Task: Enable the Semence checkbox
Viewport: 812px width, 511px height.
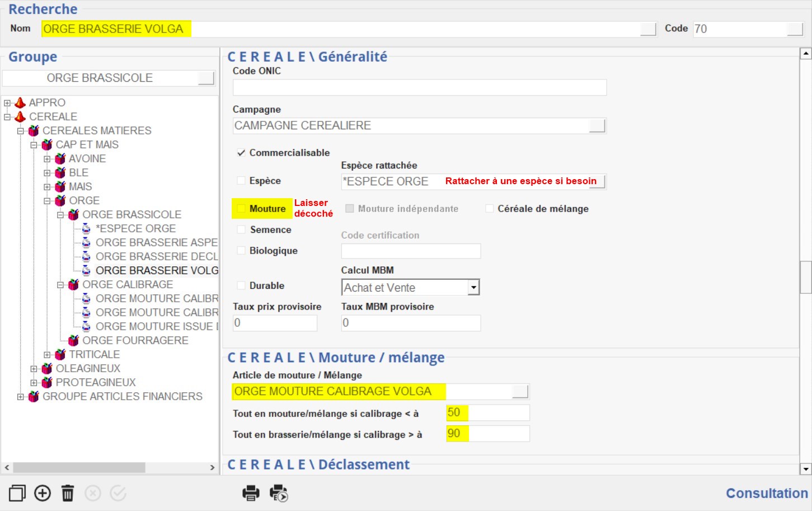Action: tap(241, 229)
